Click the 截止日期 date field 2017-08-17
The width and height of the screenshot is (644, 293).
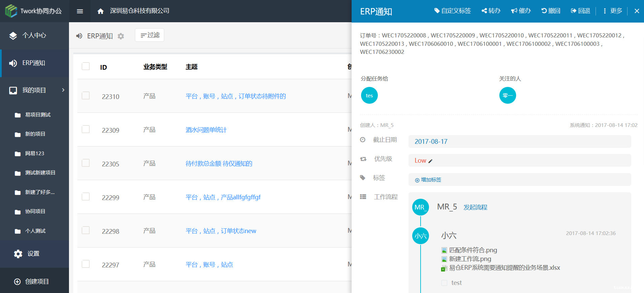(431, 141)
